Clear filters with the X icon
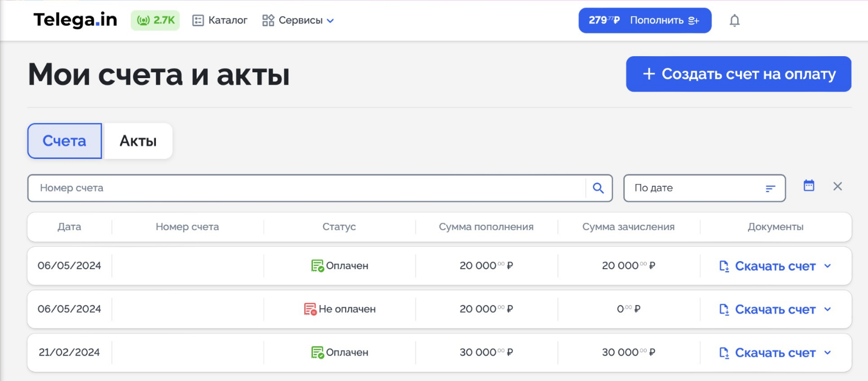 tap(837, 186)
